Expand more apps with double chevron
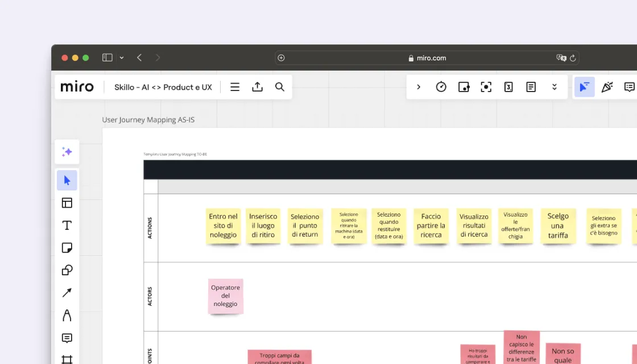Viewport: 637px width, 364px height. pos(554,87)
